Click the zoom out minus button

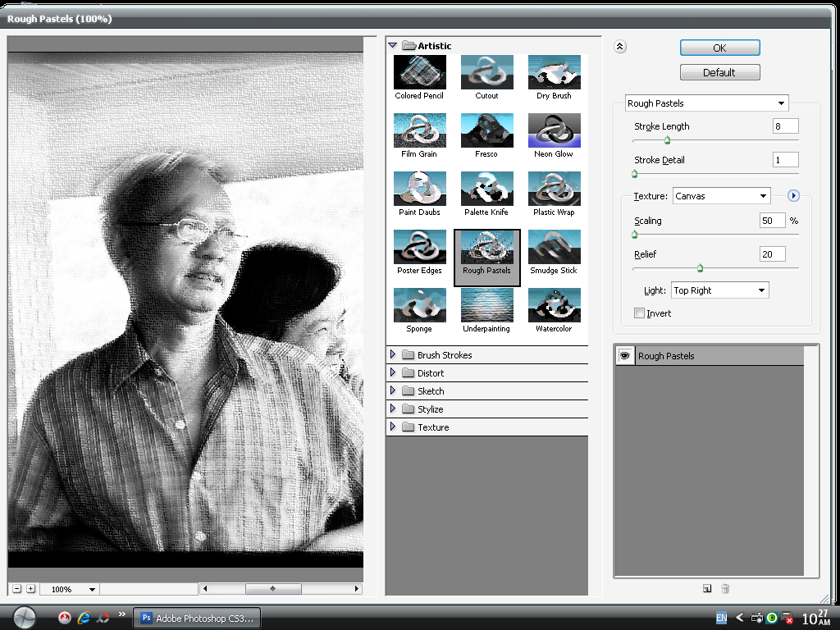16,589
